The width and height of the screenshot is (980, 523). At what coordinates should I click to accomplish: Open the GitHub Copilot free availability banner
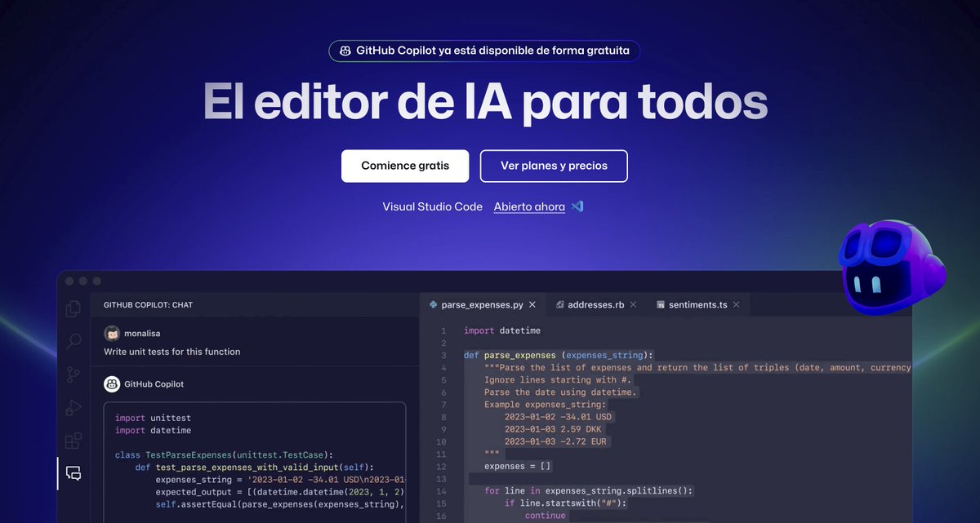484,51
